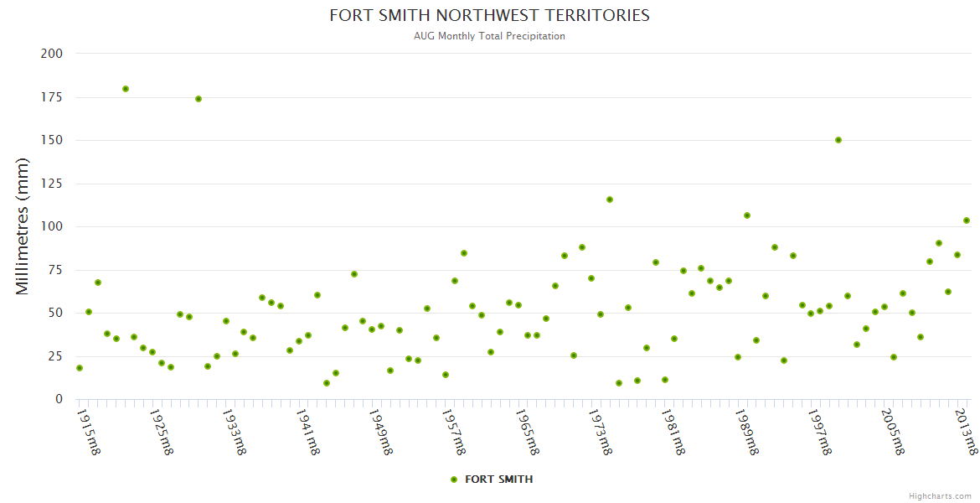Image resolution: width=980 pixels, height=503 pixels.
Task: Click the AUG Monthly Total Precipitation subtitle
Action: pos(489,36)
